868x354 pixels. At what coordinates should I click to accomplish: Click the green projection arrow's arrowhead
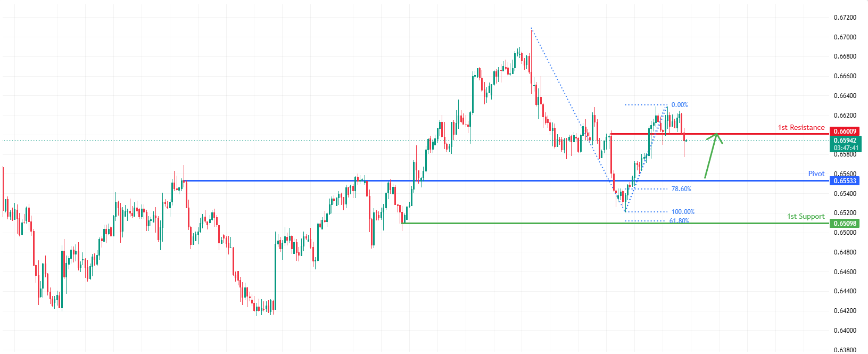[x=716, y=135]
